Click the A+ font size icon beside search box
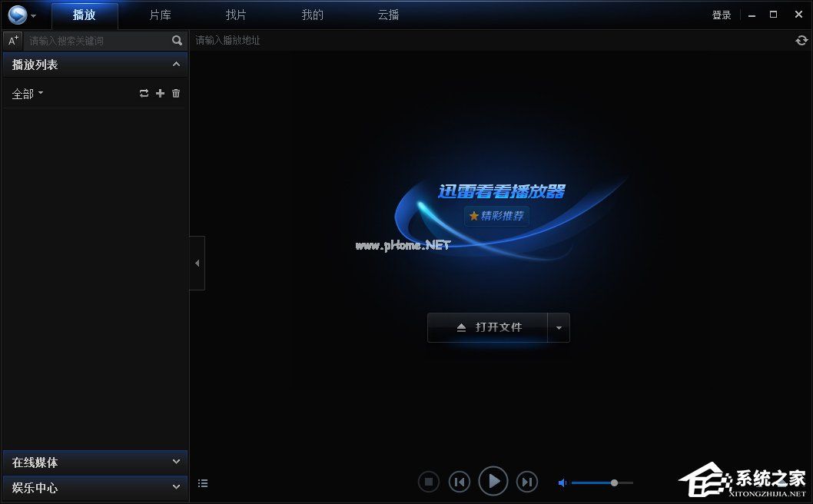The width and height of the screenshot is (813, 504). pyautogui.click(x=12, y=40)
